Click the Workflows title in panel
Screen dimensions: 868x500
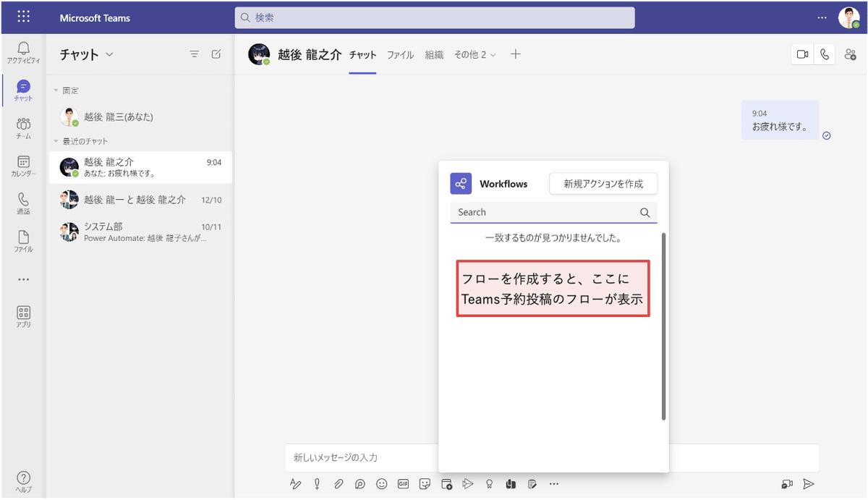(503, 184)
